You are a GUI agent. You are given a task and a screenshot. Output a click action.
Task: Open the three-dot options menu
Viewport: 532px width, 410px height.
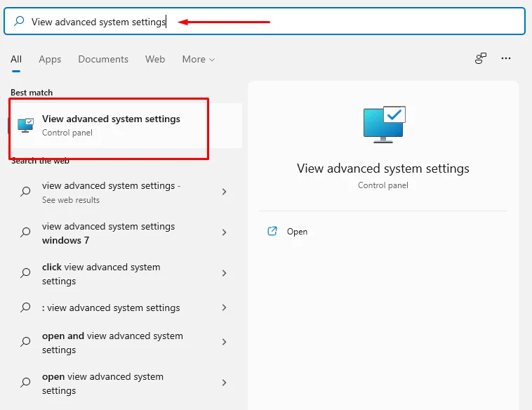coord(506,58)
